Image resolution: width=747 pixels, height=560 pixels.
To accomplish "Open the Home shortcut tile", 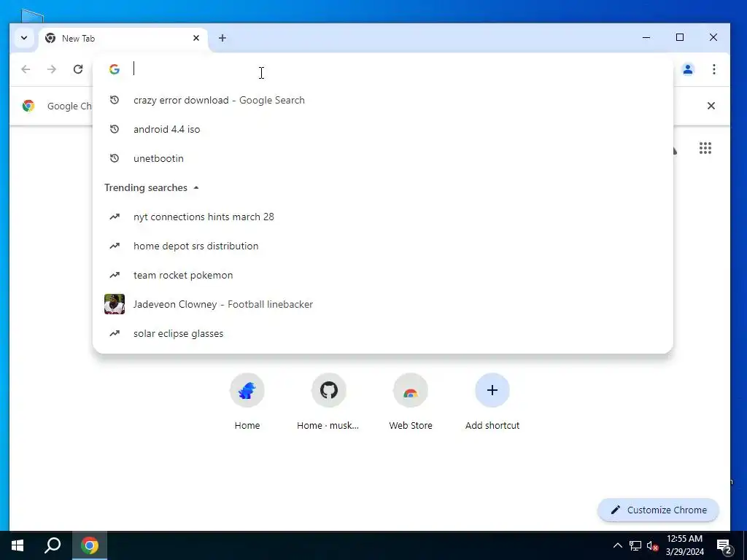I will pyautogui.click(x=247, y=402).
